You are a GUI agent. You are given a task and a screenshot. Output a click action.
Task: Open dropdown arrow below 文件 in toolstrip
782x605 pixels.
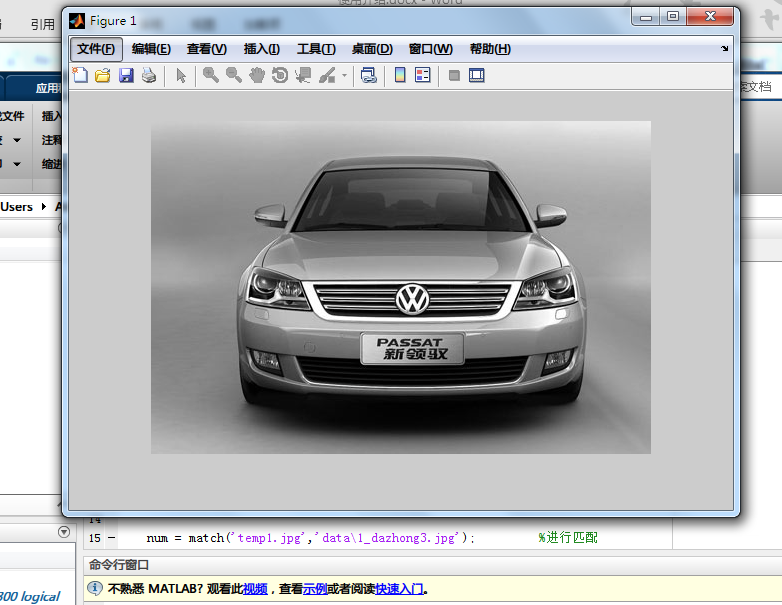point(17,140)
